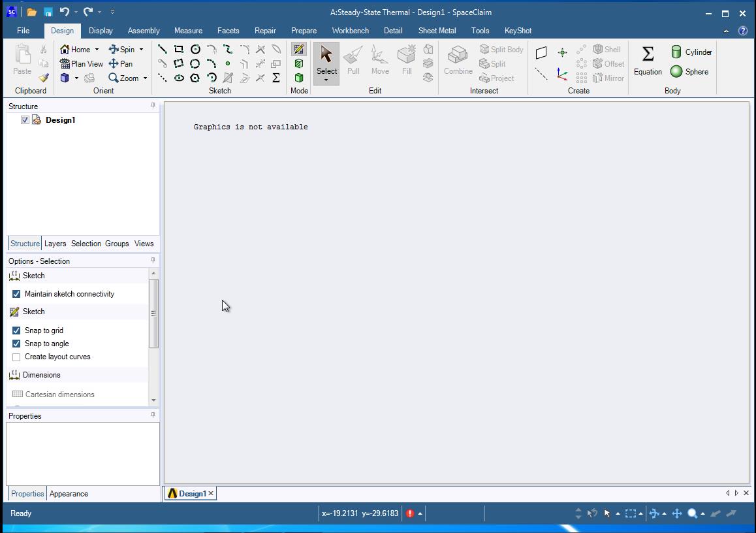Image resolution: width=756 pixels, height=533 pixels.
Task: Select the Design1 tree item
Action: [x=60, y=120]
